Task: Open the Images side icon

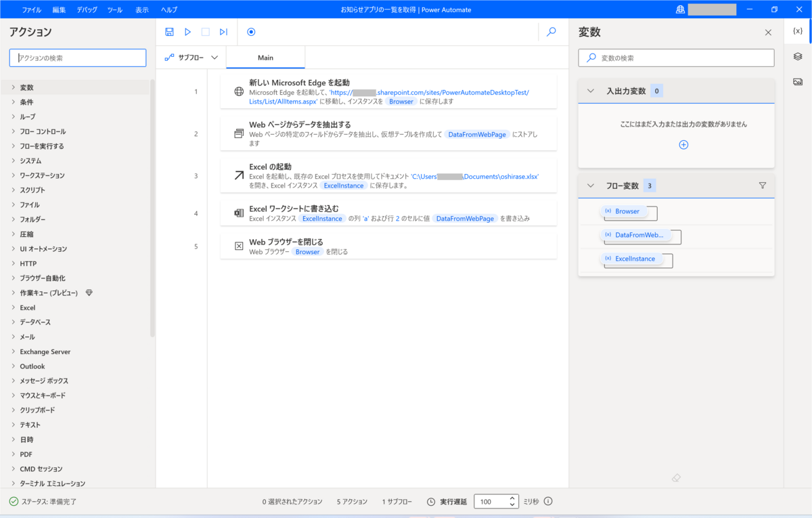Action: pyautogui.click(x=798, y=81)
